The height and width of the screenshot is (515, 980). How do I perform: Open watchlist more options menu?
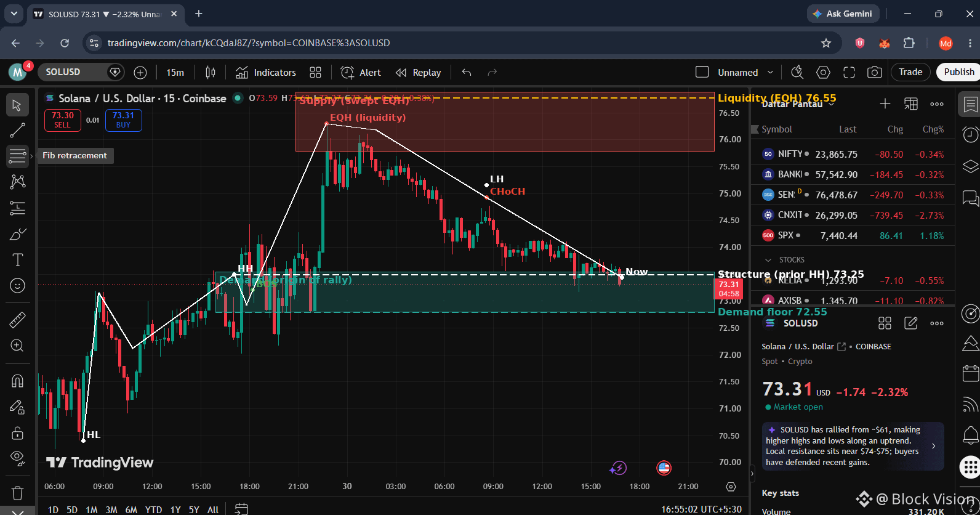tap(937, 103)
